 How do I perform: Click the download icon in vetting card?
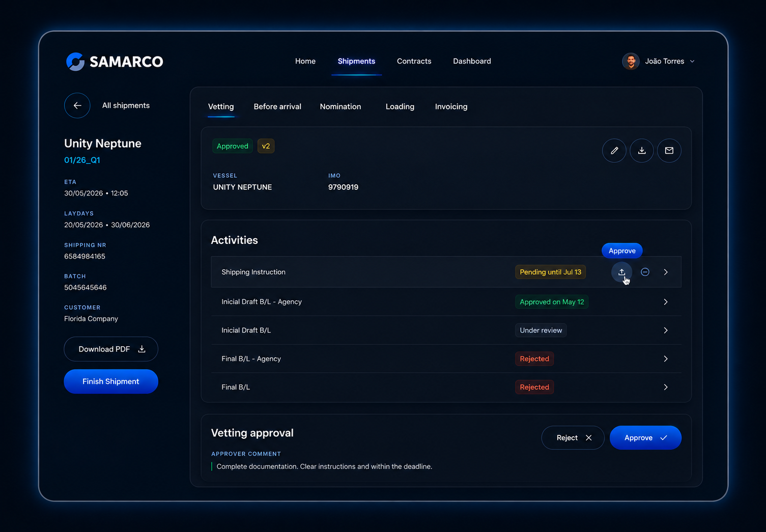point(642,151)
